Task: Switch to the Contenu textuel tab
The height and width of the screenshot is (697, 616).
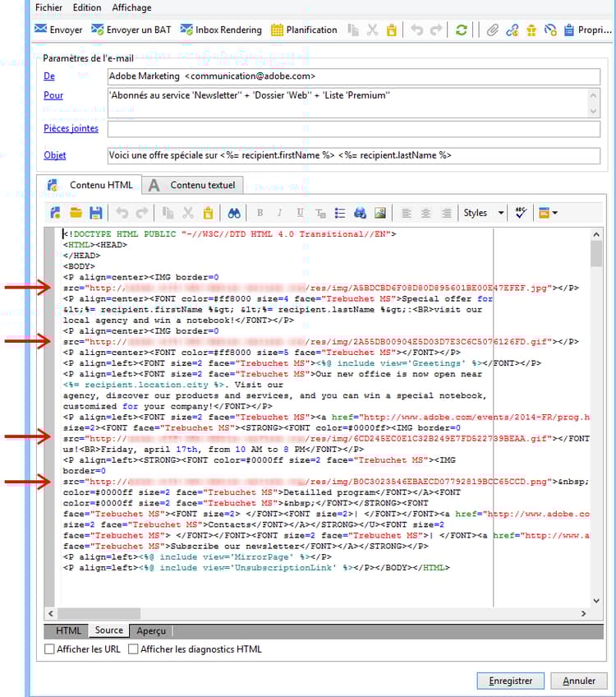Action: coord(193,185)
